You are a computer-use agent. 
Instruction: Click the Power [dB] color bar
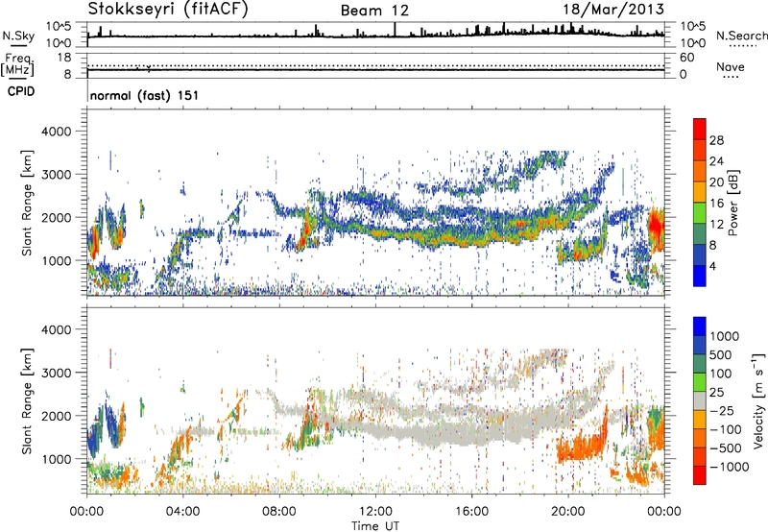click(x=700, y=203)
